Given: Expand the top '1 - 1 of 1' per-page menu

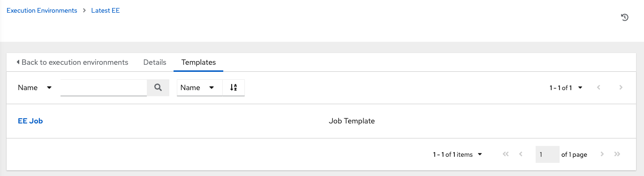Looking at the screenshot, I should pos(566,88).
